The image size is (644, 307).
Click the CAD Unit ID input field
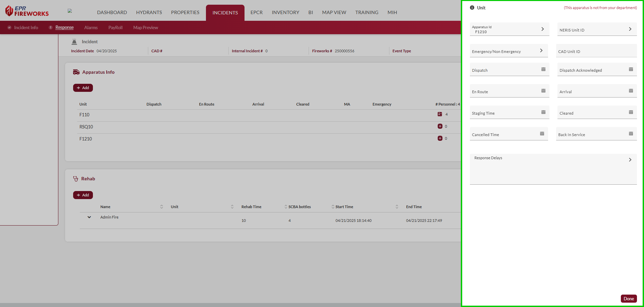pos(596,51)
